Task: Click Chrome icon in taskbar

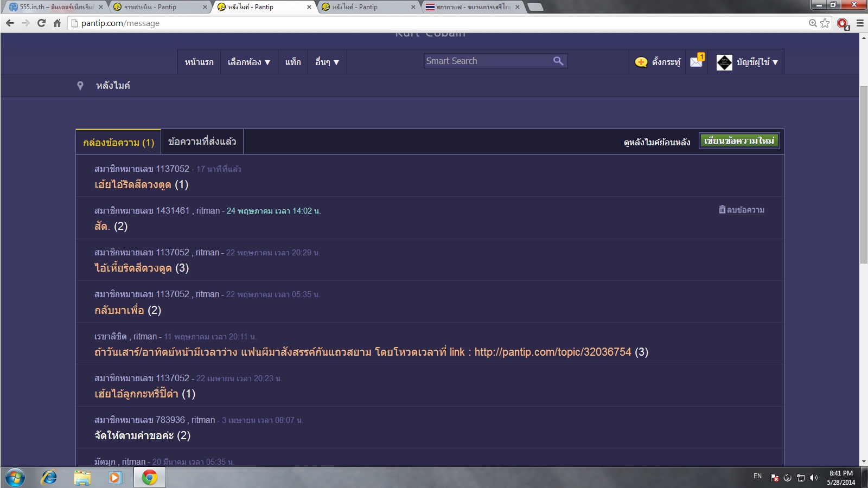Action: click(150, 478)
